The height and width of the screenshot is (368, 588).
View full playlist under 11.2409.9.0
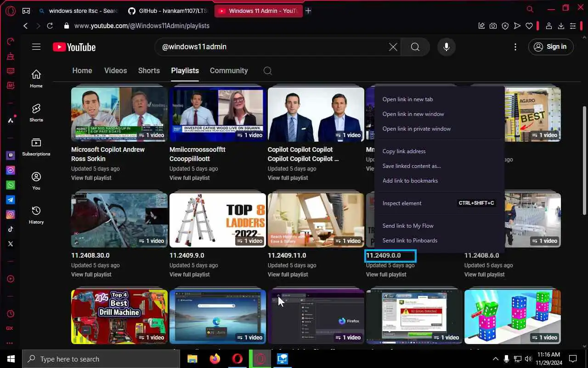click(x=190, y=275)
